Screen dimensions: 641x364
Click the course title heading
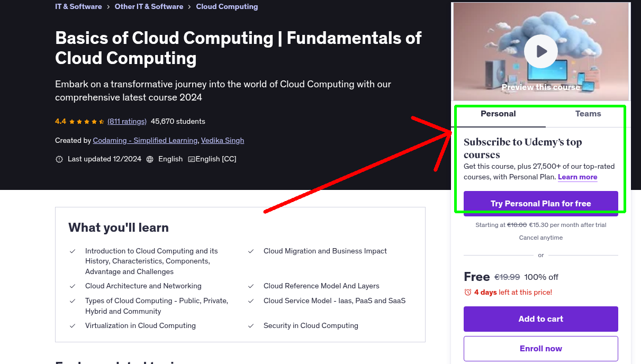click(238, 48)
